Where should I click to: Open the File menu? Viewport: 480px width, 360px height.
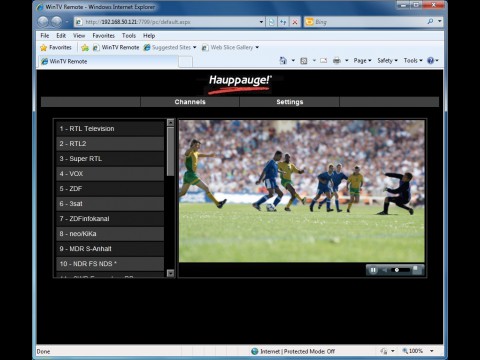pos(45,36)
